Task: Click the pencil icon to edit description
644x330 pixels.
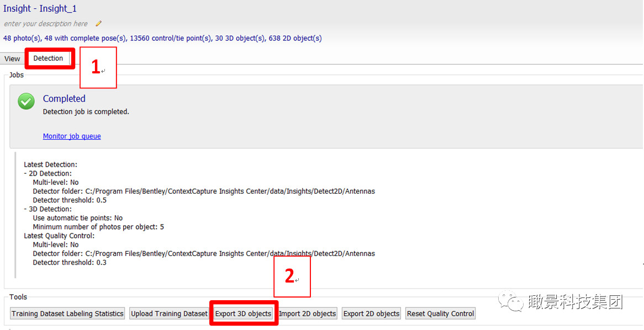Action: tap(98, 24)
